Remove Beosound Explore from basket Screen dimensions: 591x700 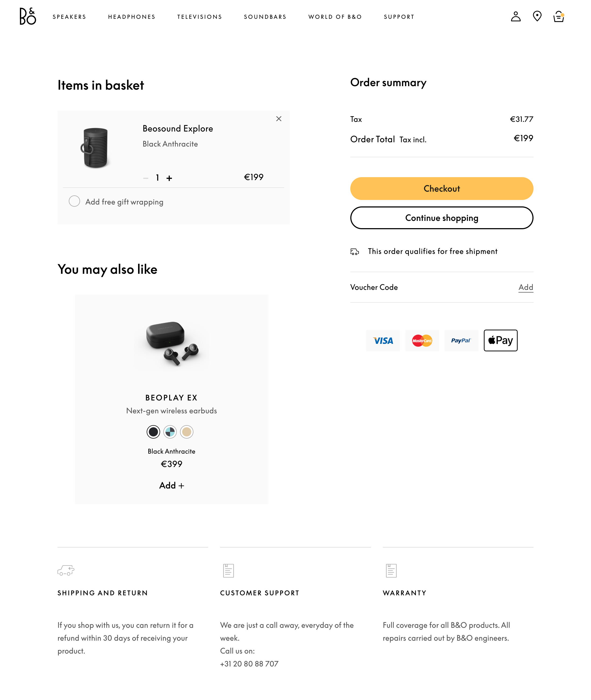278,119
